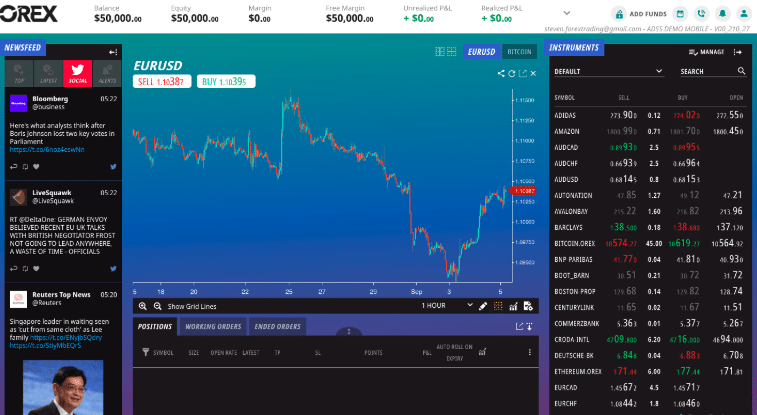Expand account summary chevron in header
The image size is (757, 415).
tap(567, 13)
